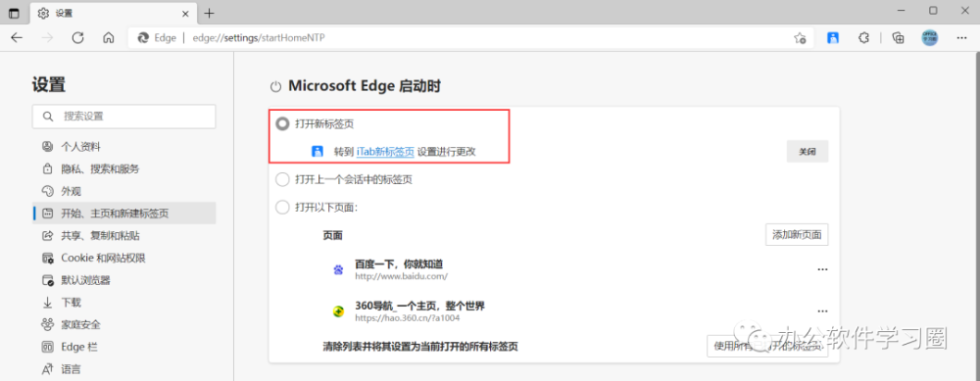Viewport: 980px width, 381px height.
Task: Click the https://hao.360.cn/?a1004 URL text
Action: [x=408, y=318]
